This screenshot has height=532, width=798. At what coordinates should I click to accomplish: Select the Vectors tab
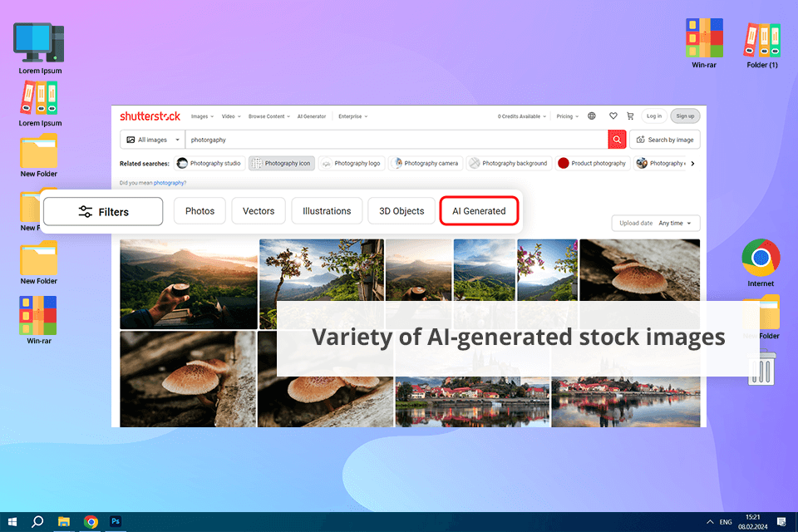259,211
